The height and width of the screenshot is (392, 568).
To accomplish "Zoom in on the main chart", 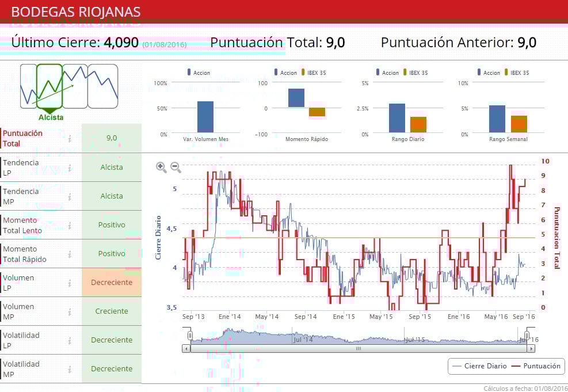I will coord(161,168).
